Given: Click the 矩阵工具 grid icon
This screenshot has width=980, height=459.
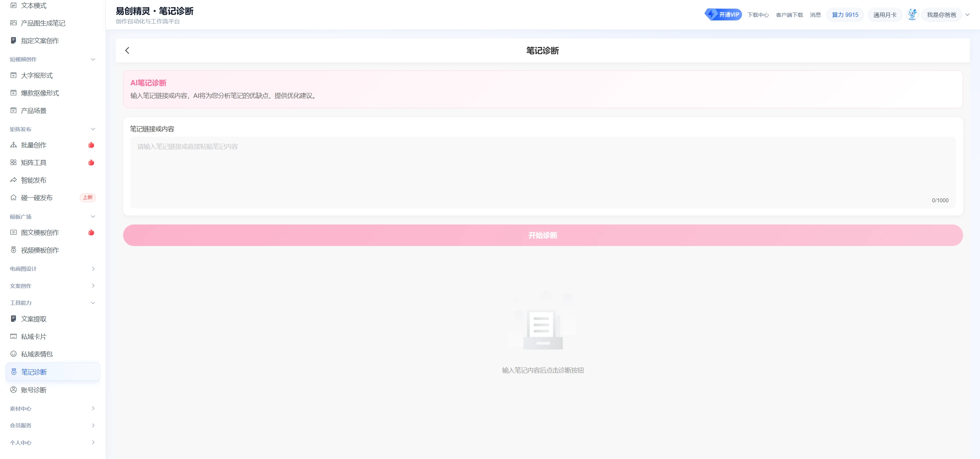Looking at the screenshot, I should pos(13,162).
